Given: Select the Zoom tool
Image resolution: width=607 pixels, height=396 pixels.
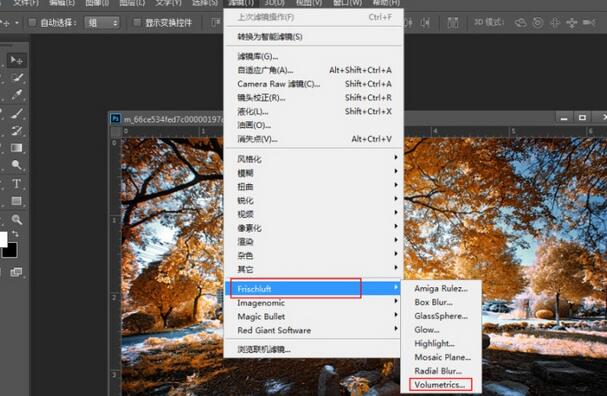Looking at the screenshot, I should click(17, 219).
